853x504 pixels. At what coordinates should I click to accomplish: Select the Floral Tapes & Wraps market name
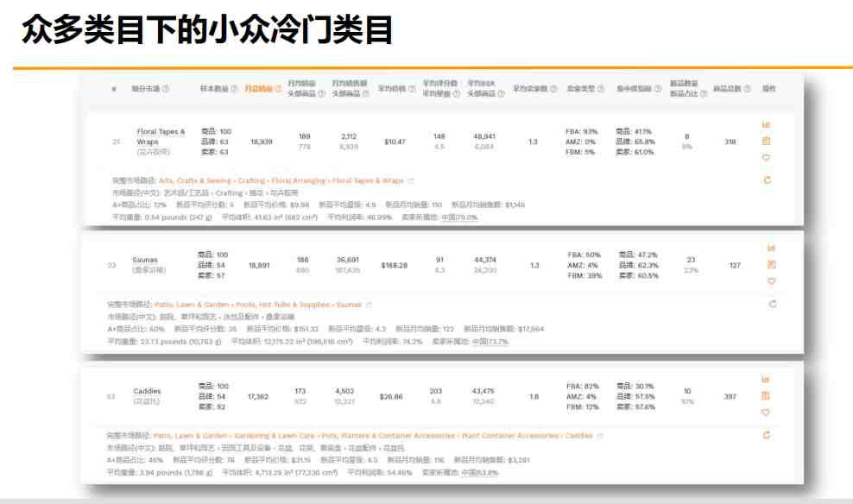(x=161, y=136)
